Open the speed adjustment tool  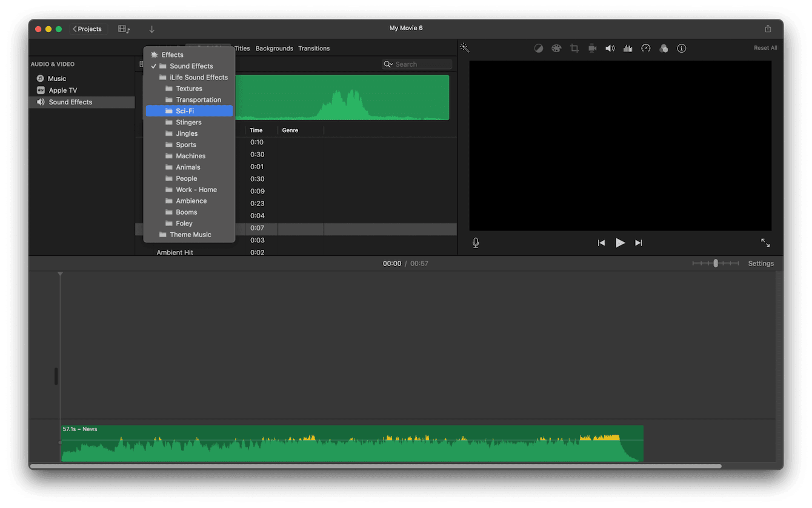[x=646, y=48]
